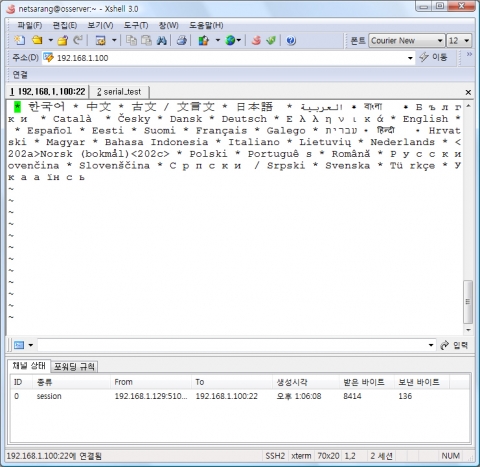Click the 192.168.1.129:510... From cell
Image resolution: width=480 pixels, height=467 pixels.
pyautogui.click(x=151, y=396)
